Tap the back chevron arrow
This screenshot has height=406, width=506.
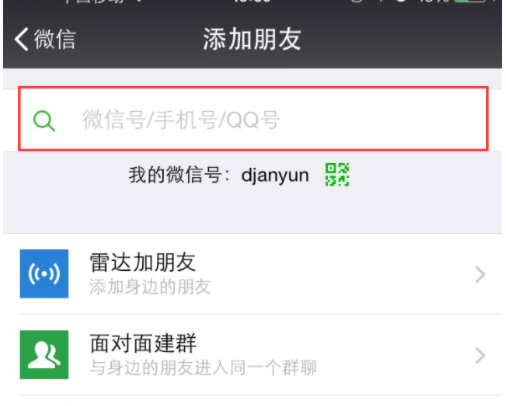point(21,39)
